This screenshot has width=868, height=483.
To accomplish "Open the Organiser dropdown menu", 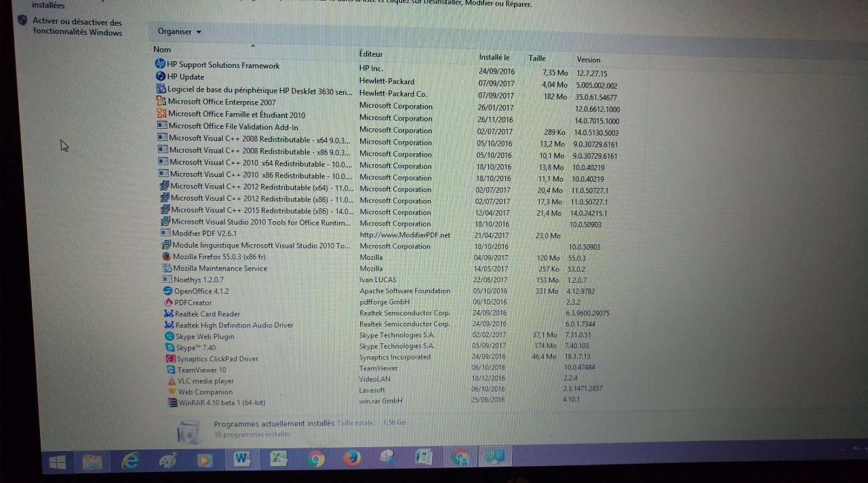I will click(x=179, y=32).
